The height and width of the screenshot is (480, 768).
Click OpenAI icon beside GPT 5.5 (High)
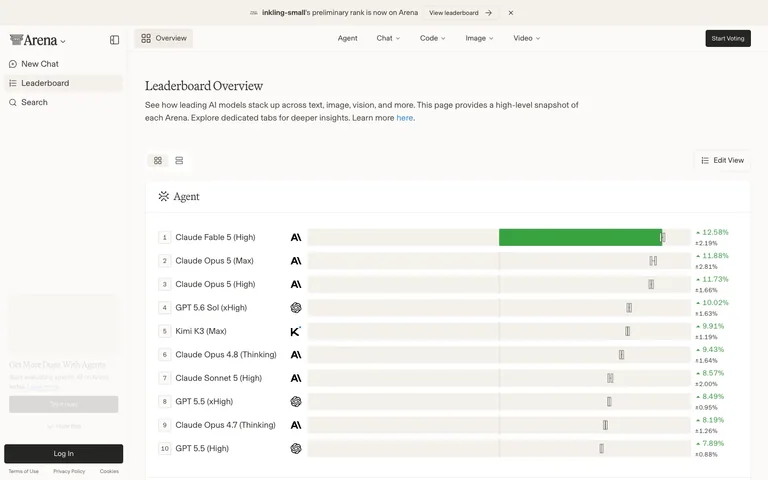click(x=296, y=449)
